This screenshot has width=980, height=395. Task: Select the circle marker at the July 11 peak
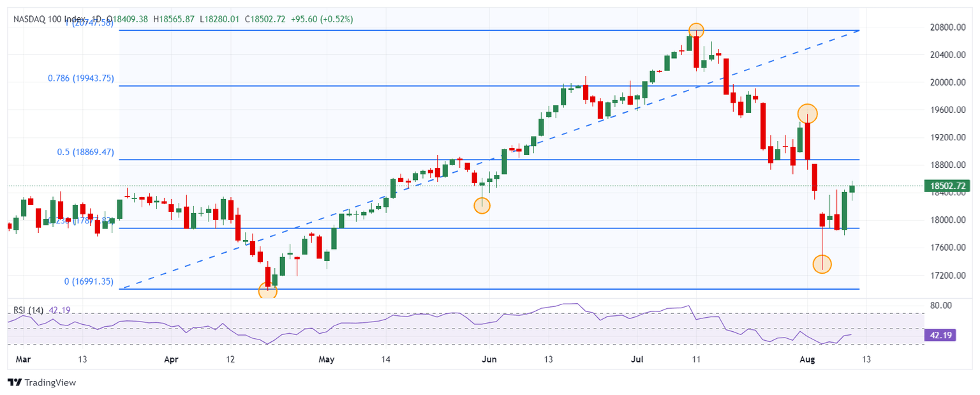[x=696, y=30]
